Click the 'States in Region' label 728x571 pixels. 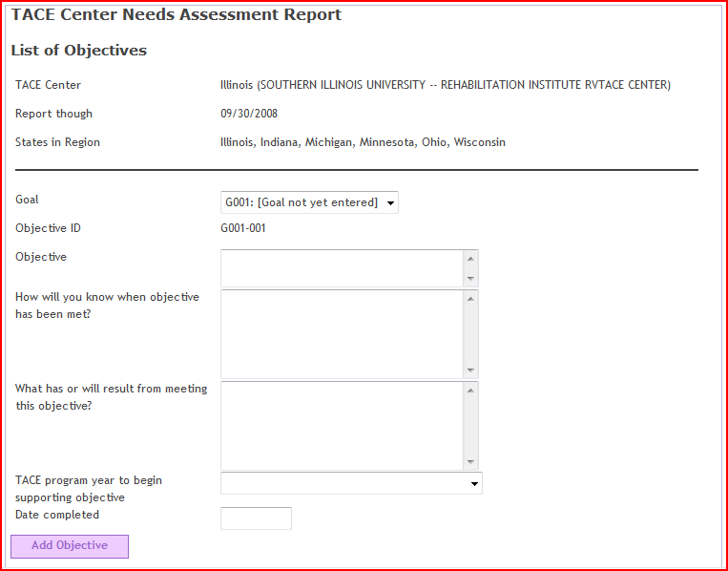57,142
